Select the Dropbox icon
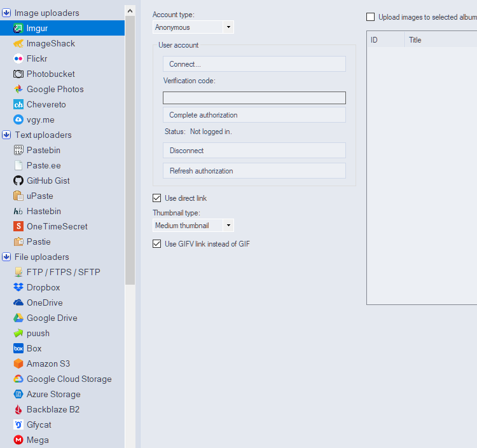477x448 pixels. tap(18, 287)
